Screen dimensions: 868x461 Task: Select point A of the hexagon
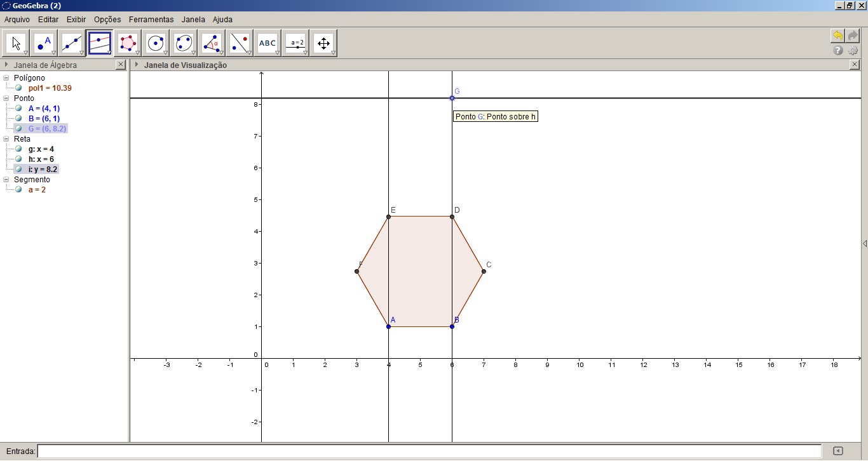[x=388, y=326]
